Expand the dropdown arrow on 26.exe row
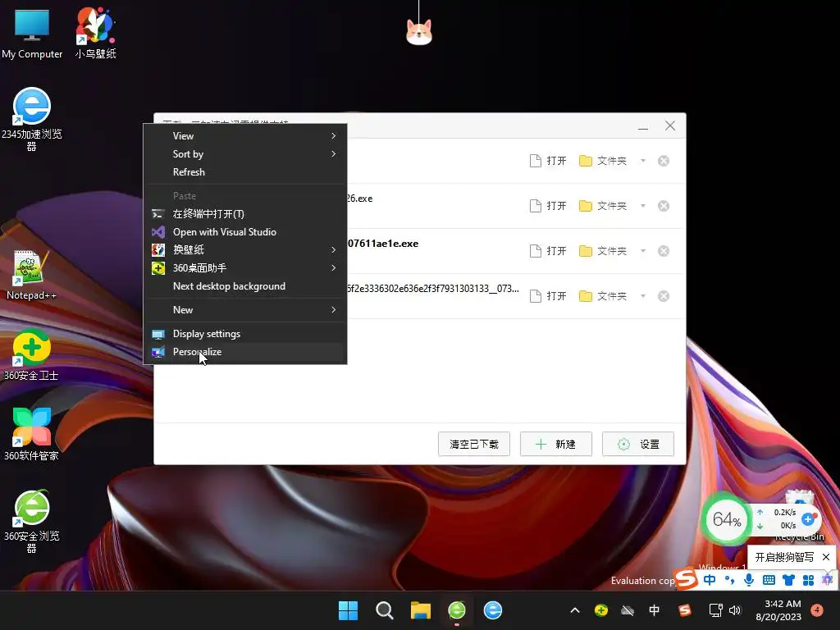The width and height of the screenshot is (840, 630). (643, 206)
